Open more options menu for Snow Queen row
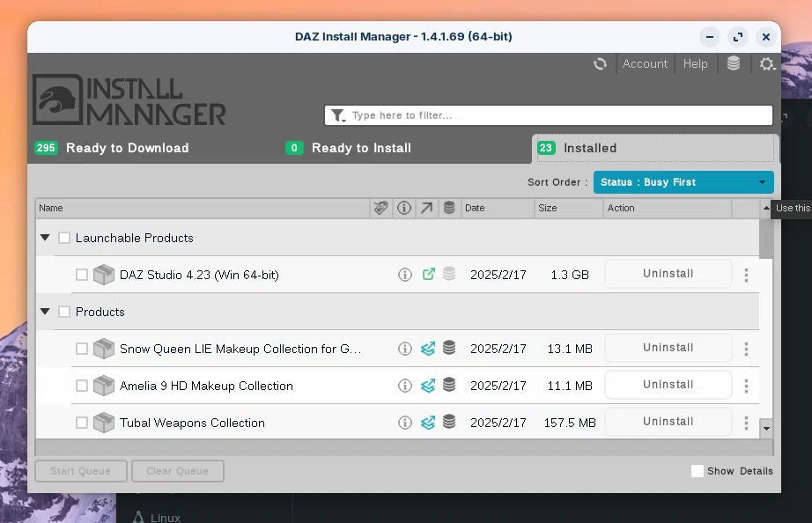812x523 pixels. click(746, 349)
